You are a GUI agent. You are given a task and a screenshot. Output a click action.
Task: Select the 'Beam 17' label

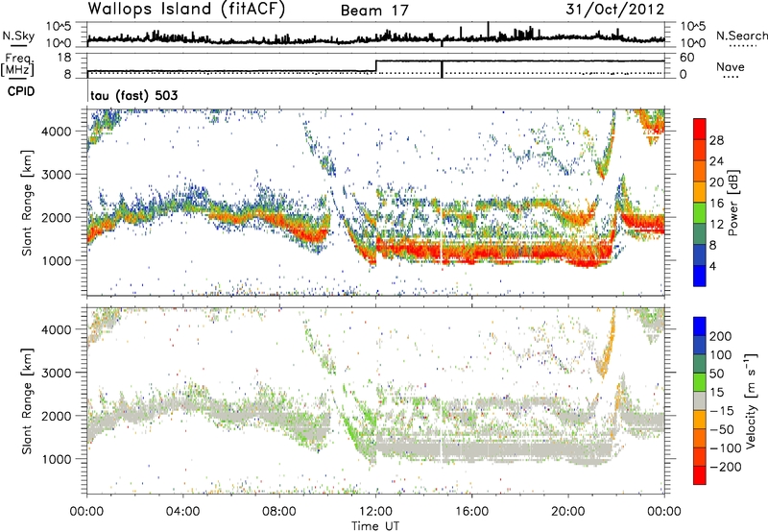[x=374, y=11]
